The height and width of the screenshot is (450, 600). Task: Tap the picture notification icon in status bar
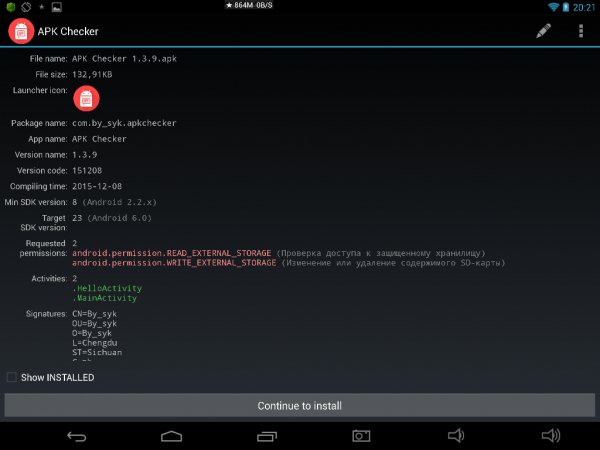[57, 7]
